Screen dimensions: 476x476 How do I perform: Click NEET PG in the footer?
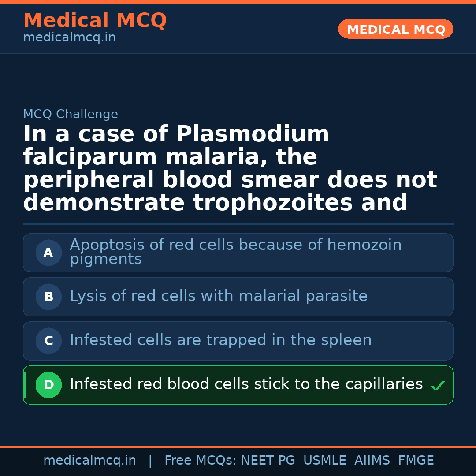point(268,461)
